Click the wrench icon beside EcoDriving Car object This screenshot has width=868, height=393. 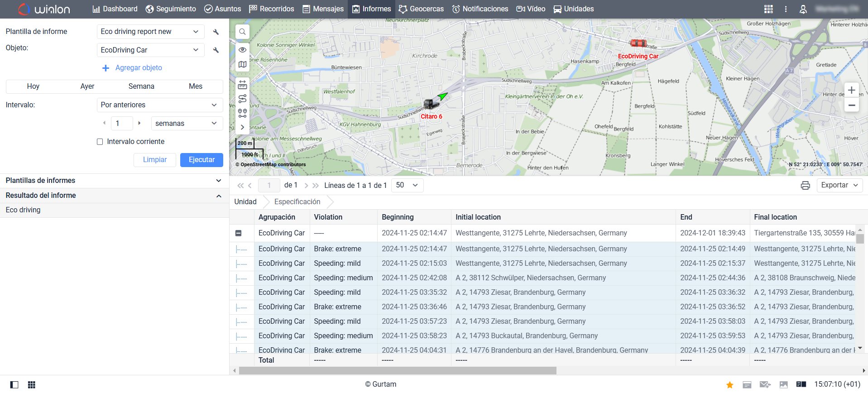pos(216,50)
